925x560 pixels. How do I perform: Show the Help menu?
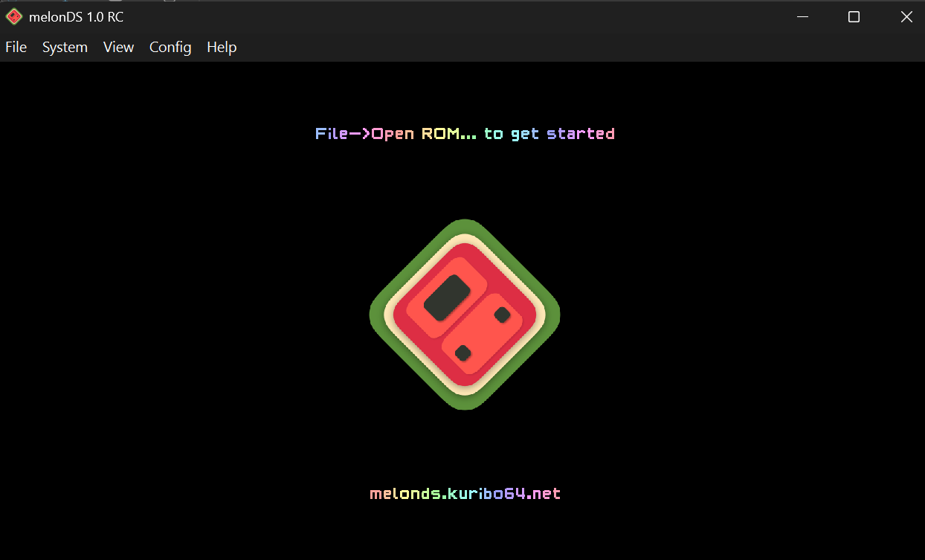coord(222,47)
